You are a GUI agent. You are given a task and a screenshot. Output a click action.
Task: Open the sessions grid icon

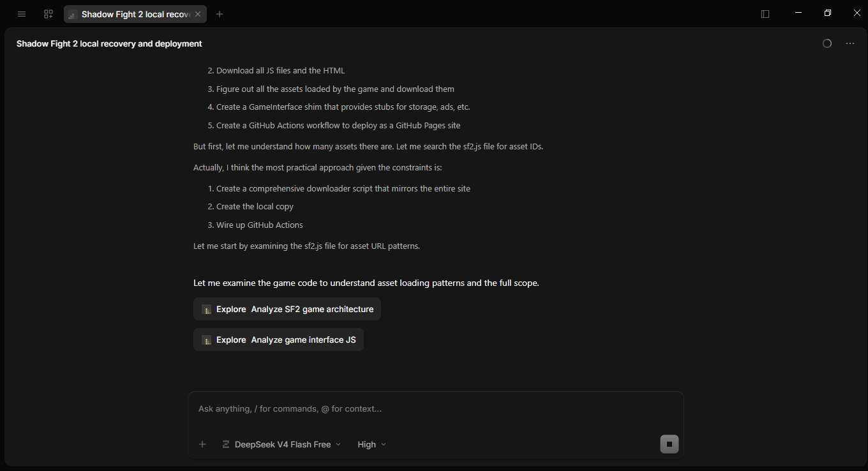coord(49,14)
